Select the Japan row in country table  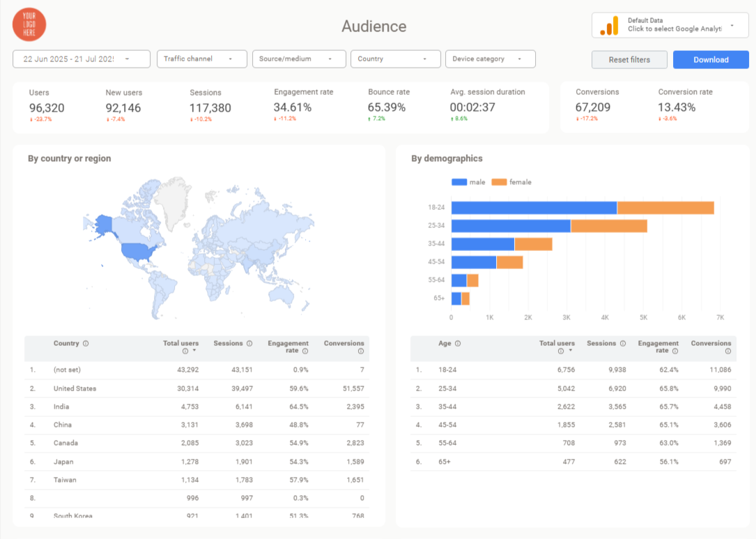point(196,462)
